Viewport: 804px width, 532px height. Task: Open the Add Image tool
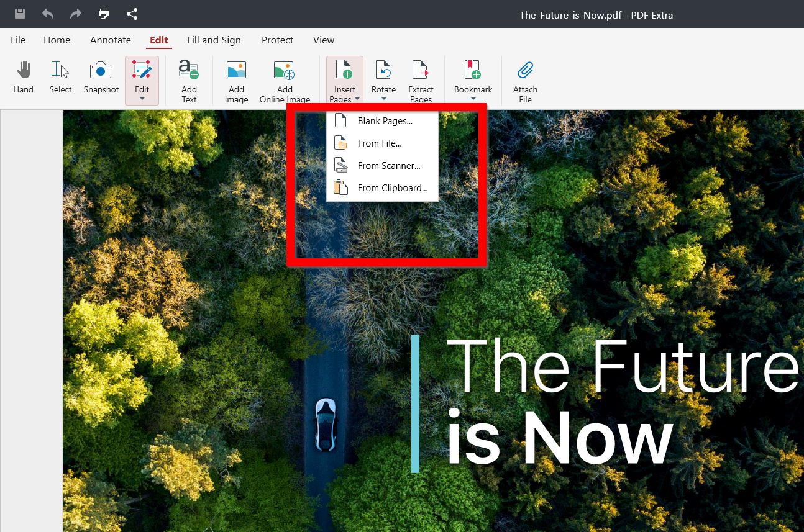pyautogui.click(x=236, y=78)
